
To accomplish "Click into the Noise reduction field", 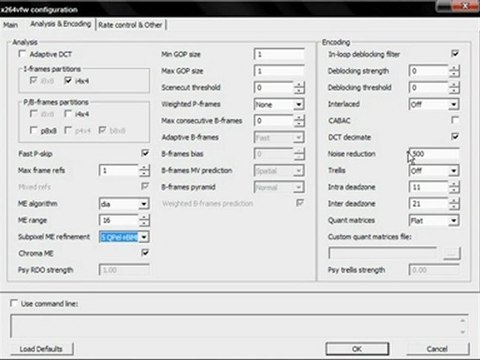I will [434, 154].
